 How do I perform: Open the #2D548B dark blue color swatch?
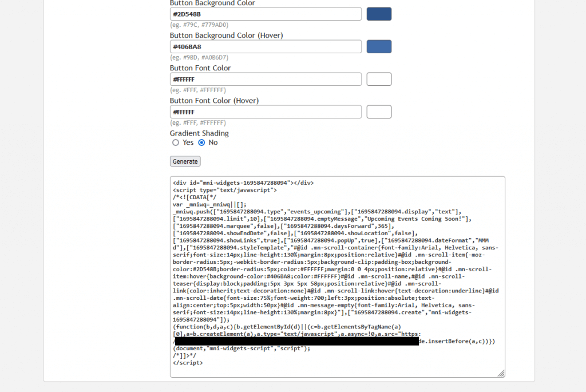tap(379, 14)
